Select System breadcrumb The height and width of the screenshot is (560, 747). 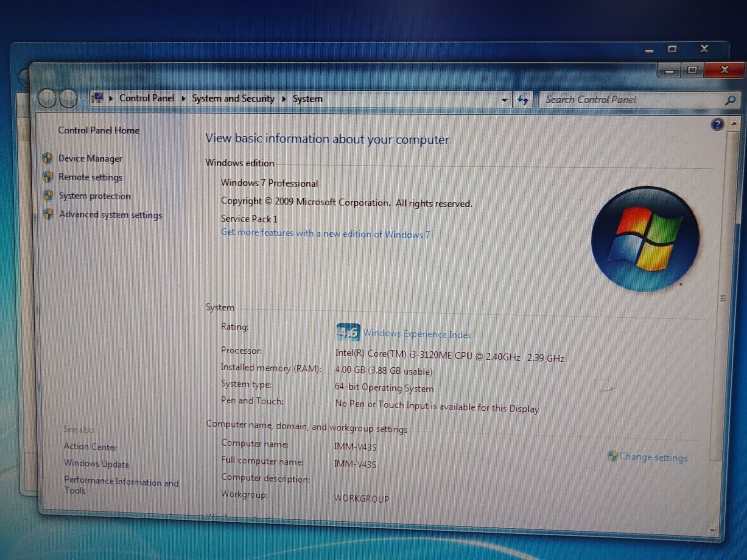tap(307, 99)
